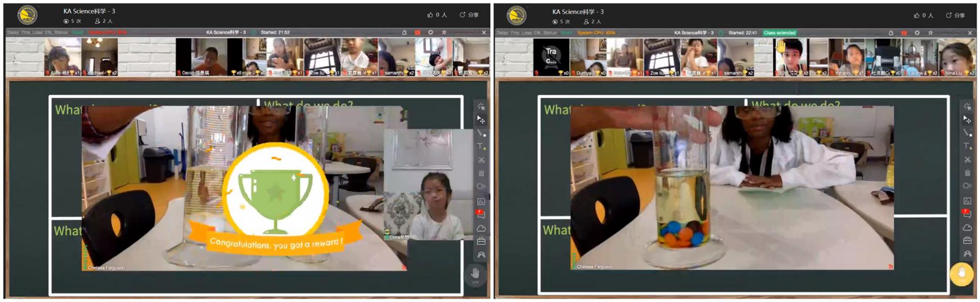Open the cloud files icon in right screenshot
Viewport: 980px width, 302px height.
967,228
